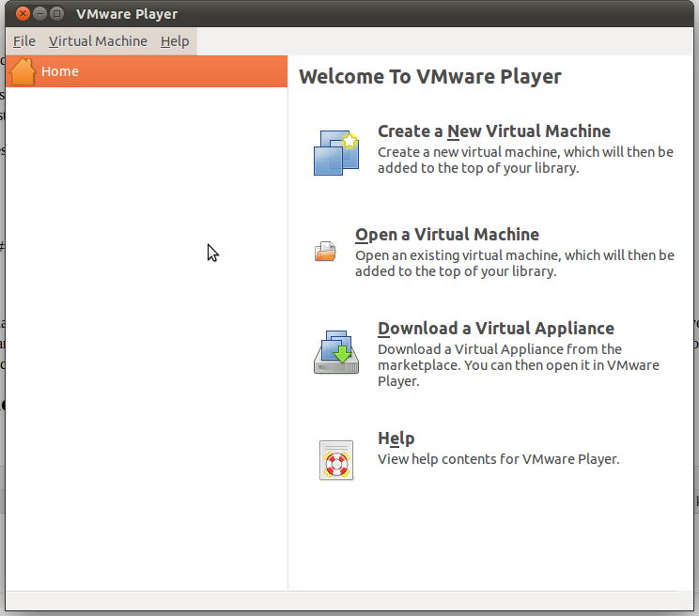Maximize the VMware Player window
The width and height of the screenshot is (699, 616).
(x=56, y=14)
